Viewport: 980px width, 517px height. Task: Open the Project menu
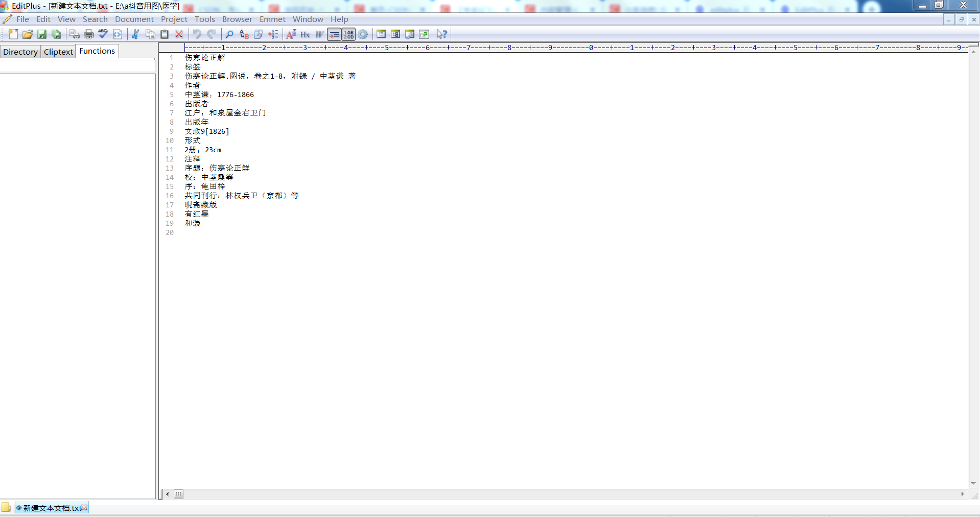(174, 19)
